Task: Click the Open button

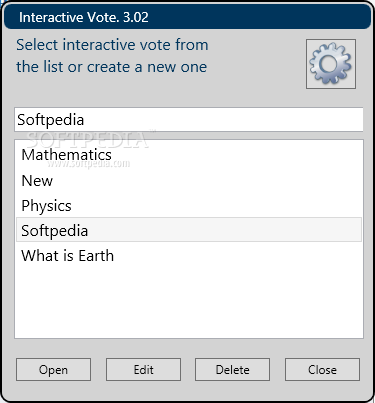Action: pyautogui.click(x=53, y=369)
